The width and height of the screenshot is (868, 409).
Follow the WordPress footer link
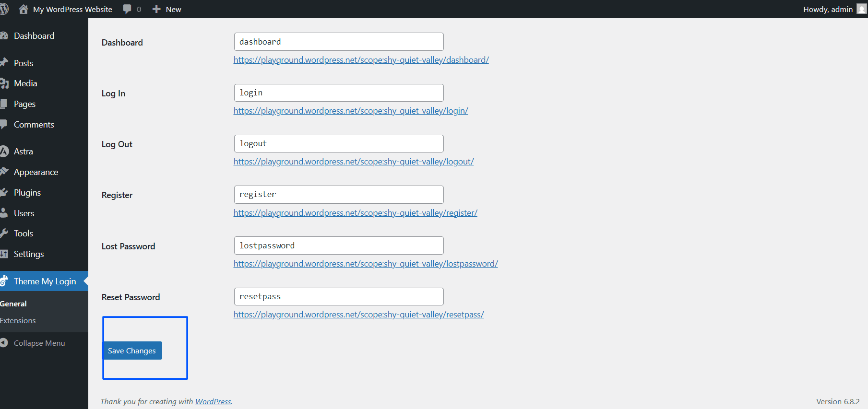tap(213, 401)
